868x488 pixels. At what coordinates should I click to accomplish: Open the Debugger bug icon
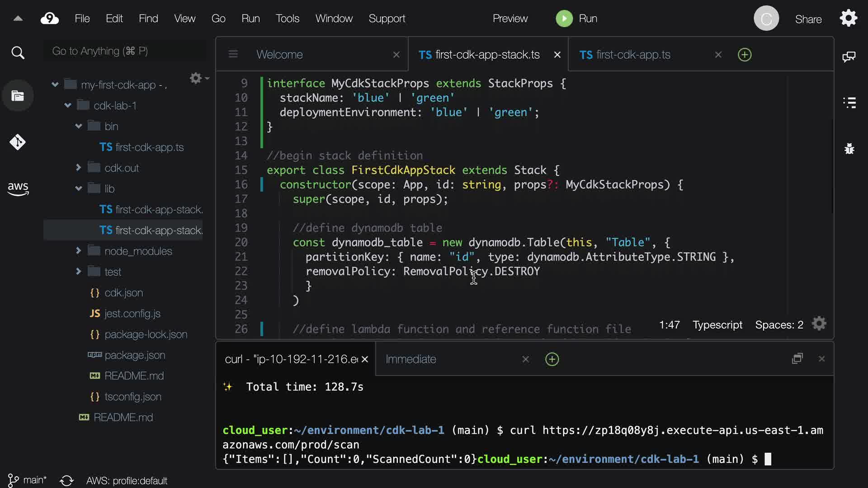point(849,149)
